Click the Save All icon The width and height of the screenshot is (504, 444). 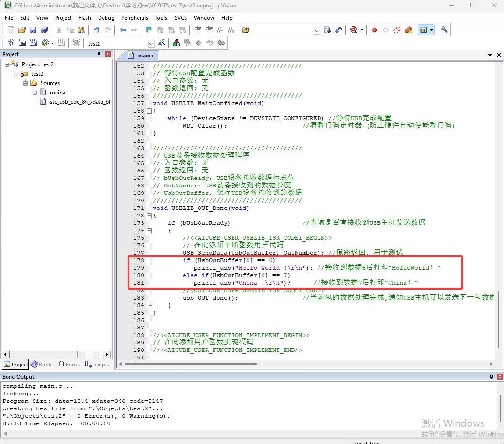click(x=44, y=30)
